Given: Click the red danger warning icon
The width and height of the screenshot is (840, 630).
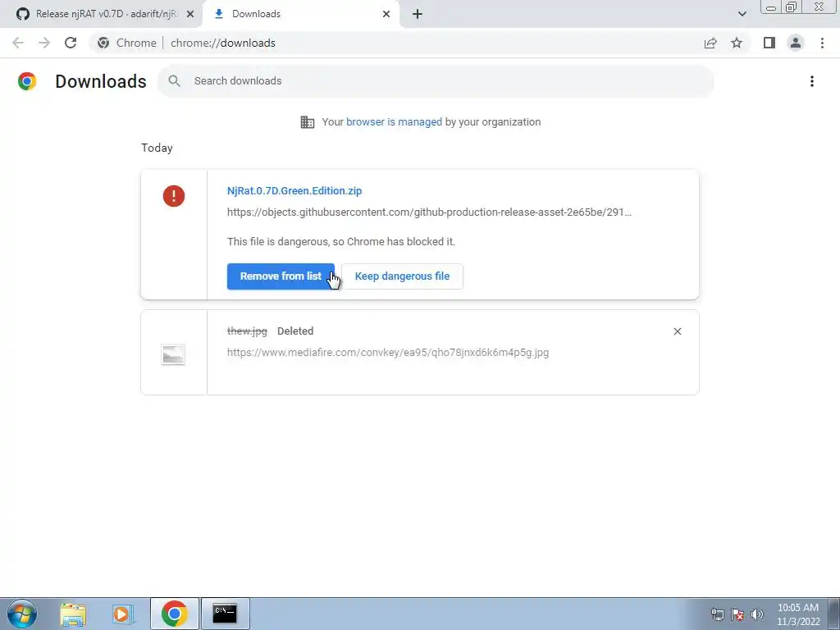Looking at the screenshot, I should click(174, 195).
